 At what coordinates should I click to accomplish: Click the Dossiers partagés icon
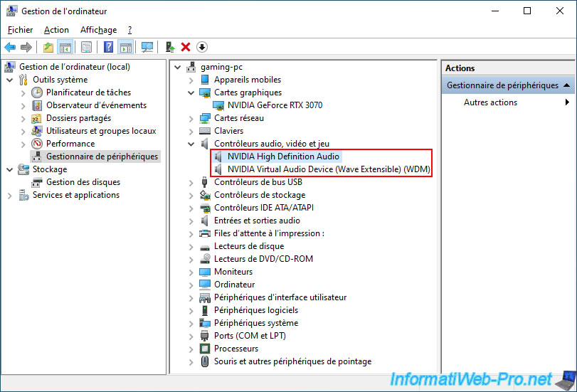tap(36, 119)
